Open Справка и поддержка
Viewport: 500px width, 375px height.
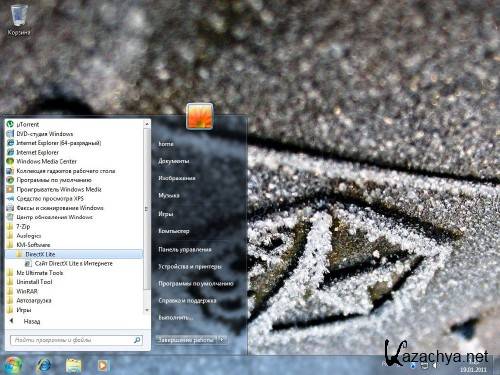click(x=187, y=301)
